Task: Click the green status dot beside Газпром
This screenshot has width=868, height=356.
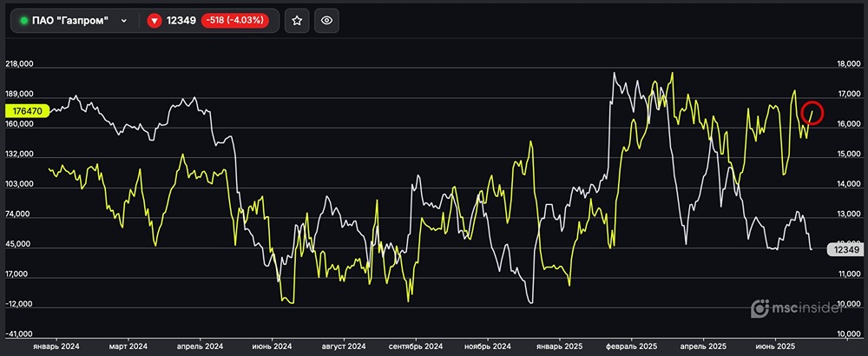Action: point(23,20)
